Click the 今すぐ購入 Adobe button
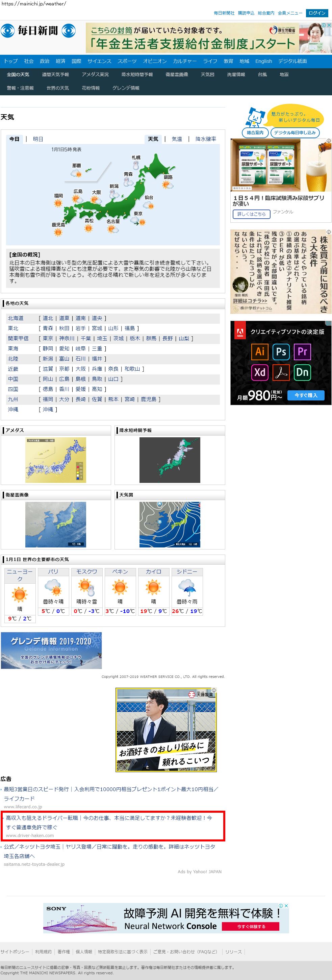This screenshot has width=332, height=980. tap(306, 395)
